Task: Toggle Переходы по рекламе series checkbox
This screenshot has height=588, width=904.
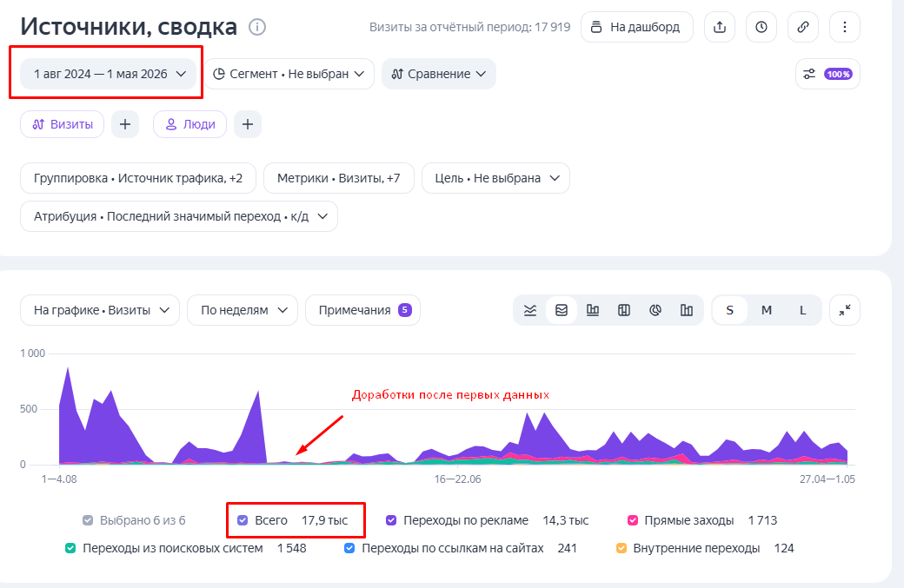Action: point(391,520)
